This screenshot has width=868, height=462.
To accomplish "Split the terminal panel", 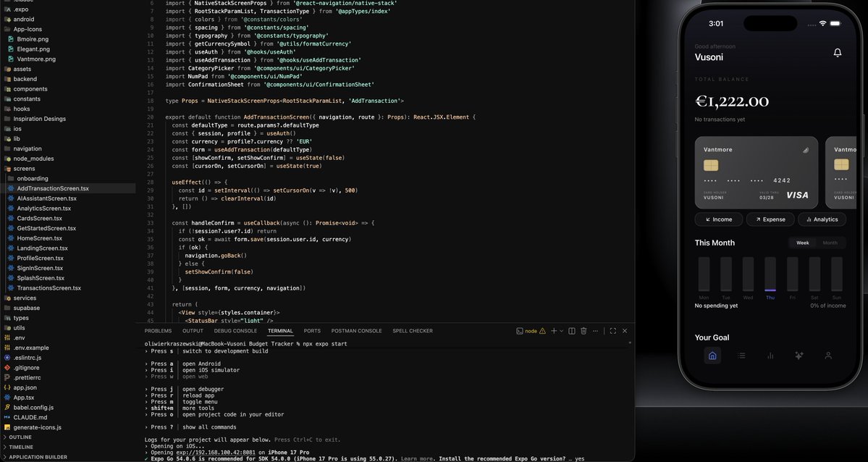I will (572, 331).
